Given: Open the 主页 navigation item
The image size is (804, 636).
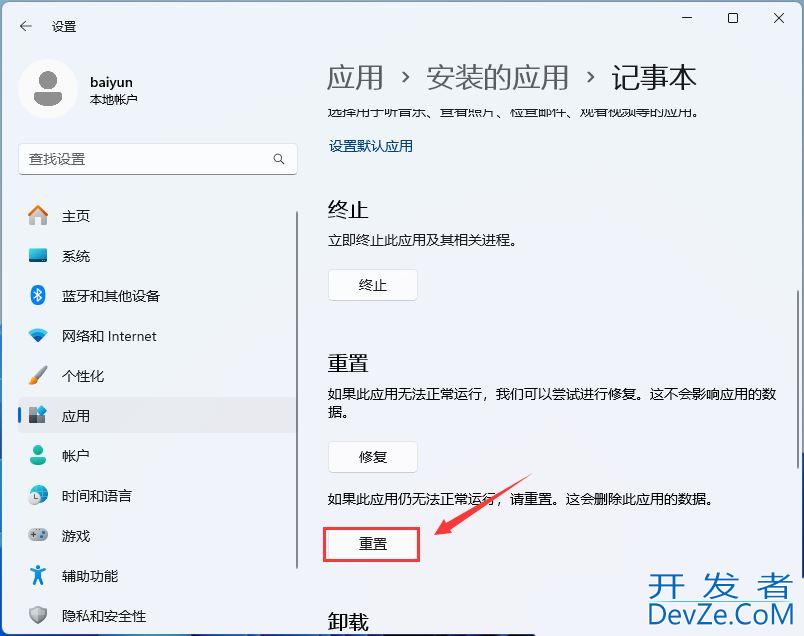Looking at the screenshot, I should [x=157, y=215].
